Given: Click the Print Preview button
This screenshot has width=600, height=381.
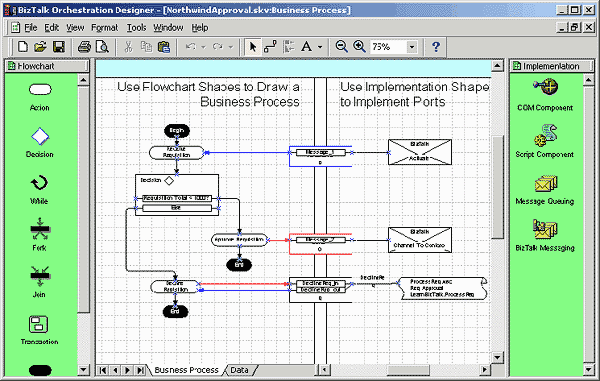Looking at the screenshot, I should click(x=102, y=47).
